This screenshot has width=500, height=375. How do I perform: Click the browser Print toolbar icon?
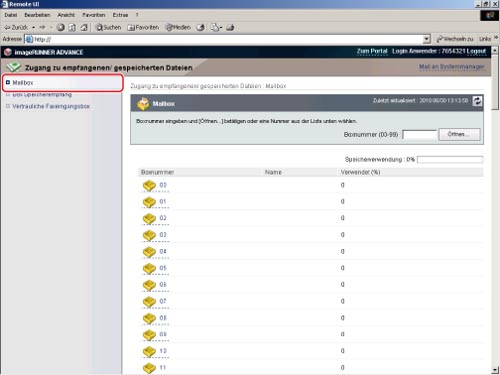(x=230, y=27)
